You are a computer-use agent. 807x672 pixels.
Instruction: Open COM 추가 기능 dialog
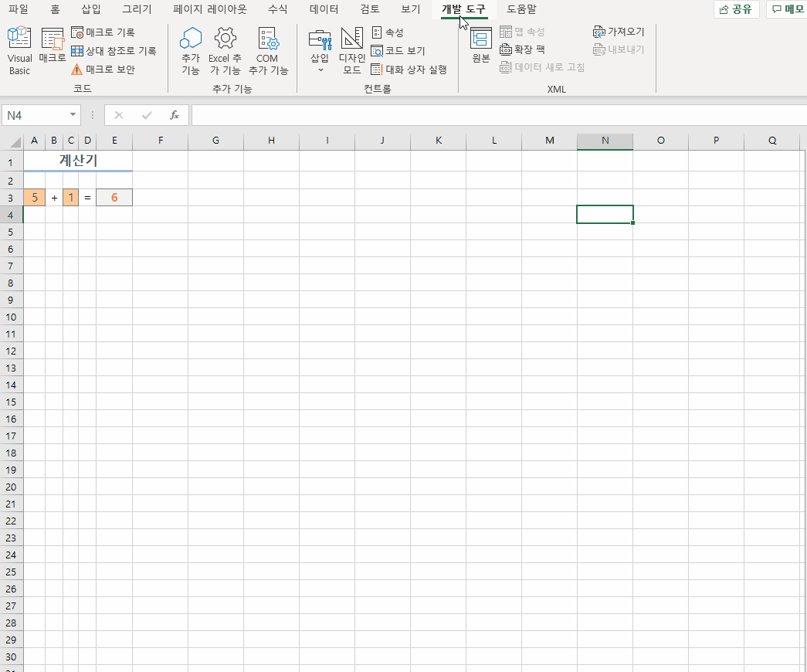(x=268, y=51)
